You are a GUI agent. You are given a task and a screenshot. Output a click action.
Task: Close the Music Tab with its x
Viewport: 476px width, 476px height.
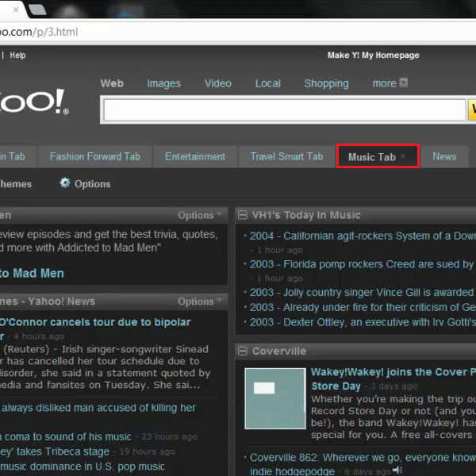pos(402,155)
